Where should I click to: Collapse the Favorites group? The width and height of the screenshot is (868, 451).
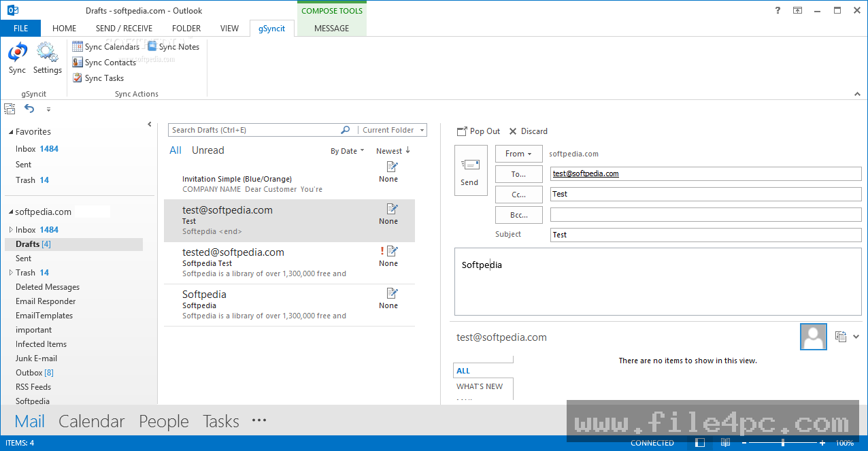pyautogui.click(x=10, y=132)
